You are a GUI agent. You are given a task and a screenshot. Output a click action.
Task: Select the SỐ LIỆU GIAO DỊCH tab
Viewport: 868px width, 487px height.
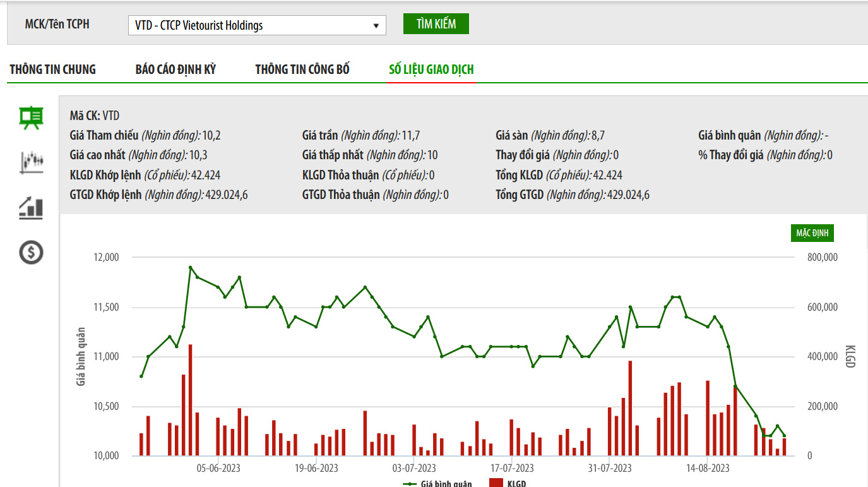point(431,69)
